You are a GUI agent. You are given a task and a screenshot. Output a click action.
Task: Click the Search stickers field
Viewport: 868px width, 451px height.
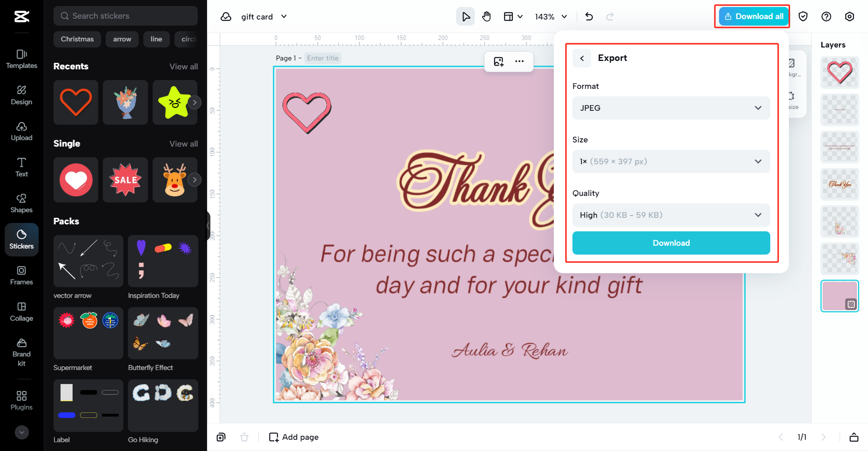click(x=125, y=15)
